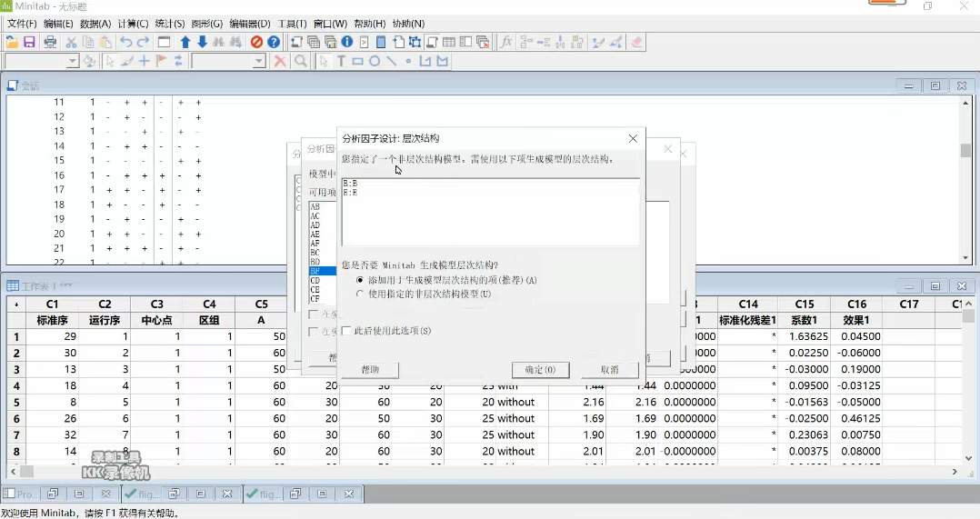This screenshot has height=519, width=980.
Task: Open the 帮助(H) menu
Action: pyautogui.click(x=370, y=24)
